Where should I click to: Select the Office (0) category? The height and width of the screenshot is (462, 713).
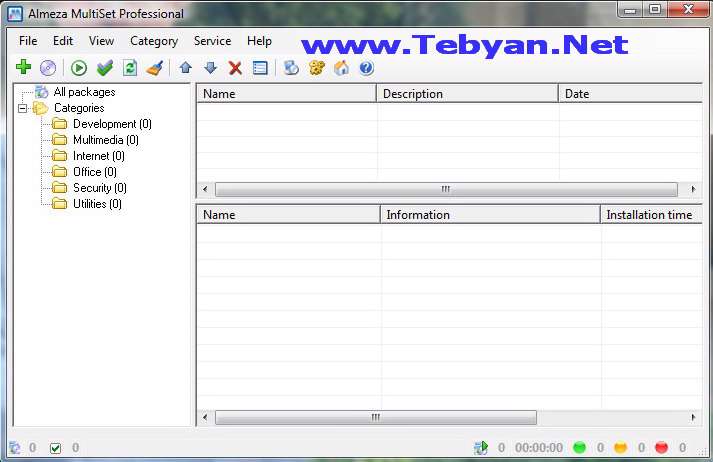[x=95, y=172]
